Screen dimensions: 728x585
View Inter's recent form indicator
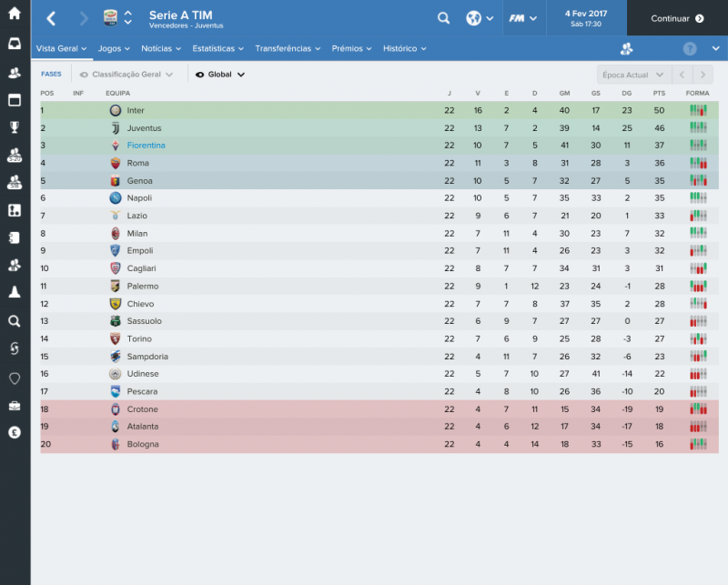698,110
